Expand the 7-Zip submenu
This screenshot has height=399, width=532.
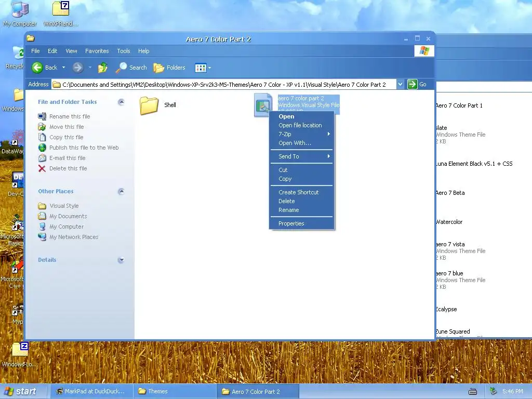pyautogui.click(x=301, y=134)
